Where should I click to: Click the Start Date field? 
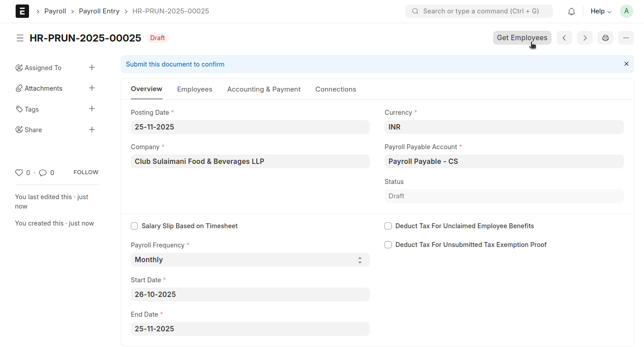coord(250,294)
